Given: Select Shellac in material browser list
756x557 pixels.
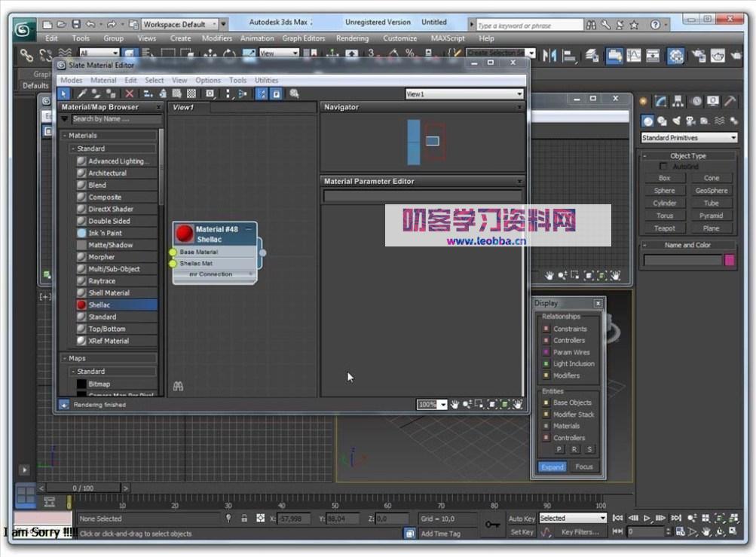Looking at the screenshot, I should click(117, 305).
